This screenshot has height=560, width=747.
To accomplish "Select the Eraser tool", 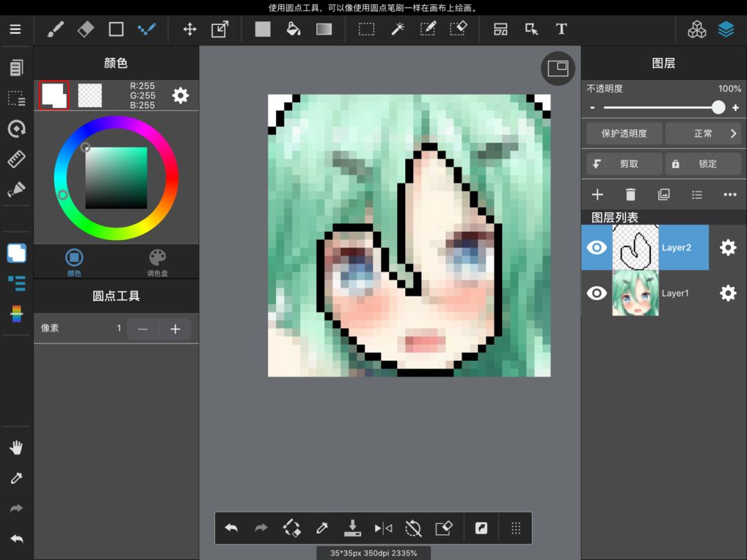I will pyautogui.click(x=86, y=29).
